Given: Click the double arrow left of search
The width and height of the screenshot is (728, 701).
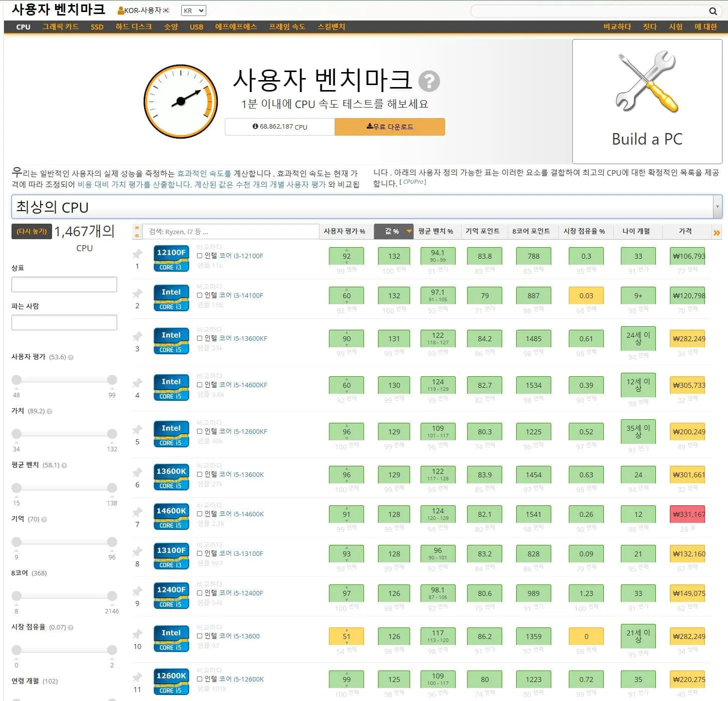Looking at the screenshot, I should (137, 232).
